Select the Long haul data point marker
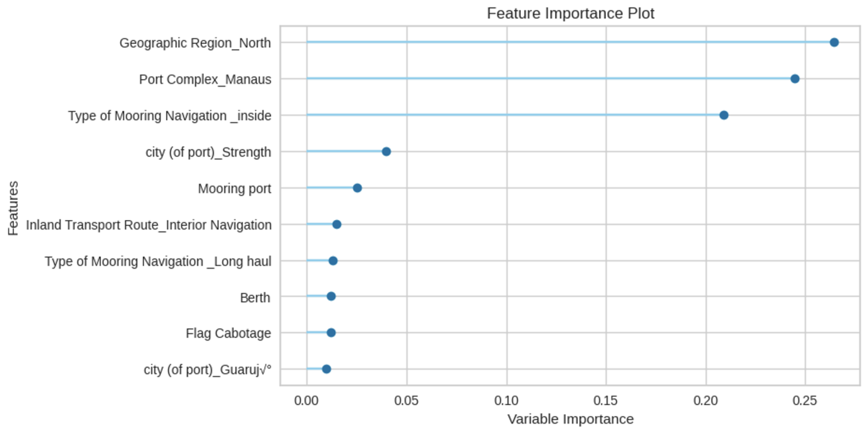The image size is (868, 432). (333, 261)
